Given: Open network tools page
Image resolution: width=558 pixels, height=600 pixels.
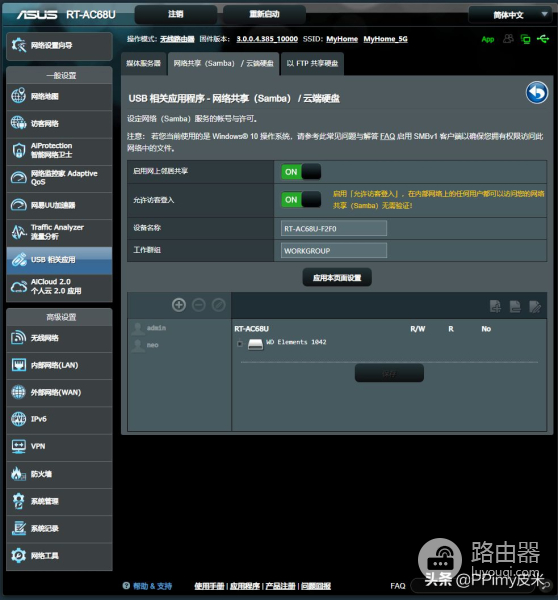Looking at the screenshot, I should (x=59, y=556).
